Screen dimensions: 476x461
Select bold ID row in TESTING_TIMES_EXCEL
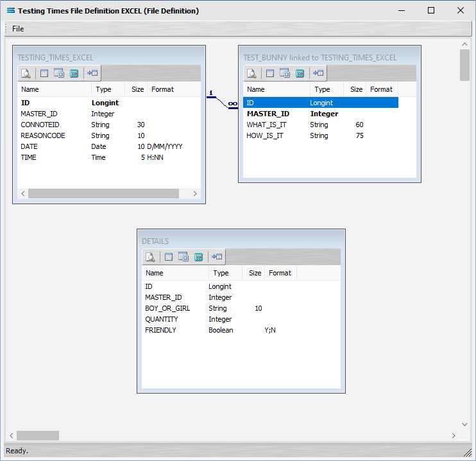(x=109, y=103)
